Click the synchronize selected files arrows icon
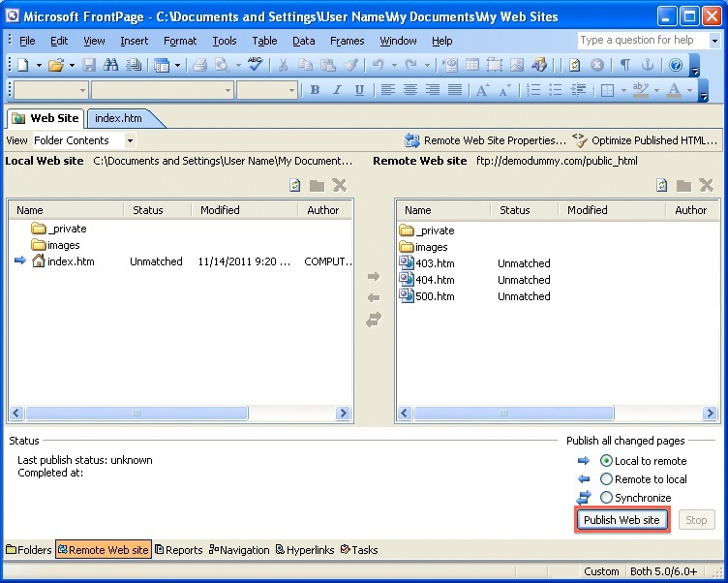 click(374, 321)
